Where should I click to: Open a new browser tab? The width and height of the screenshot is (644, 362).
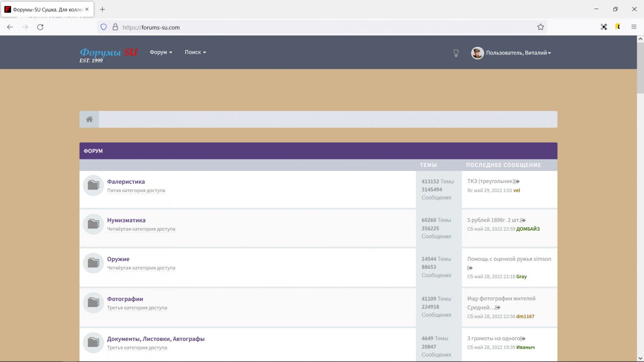[x=103, y=9]
